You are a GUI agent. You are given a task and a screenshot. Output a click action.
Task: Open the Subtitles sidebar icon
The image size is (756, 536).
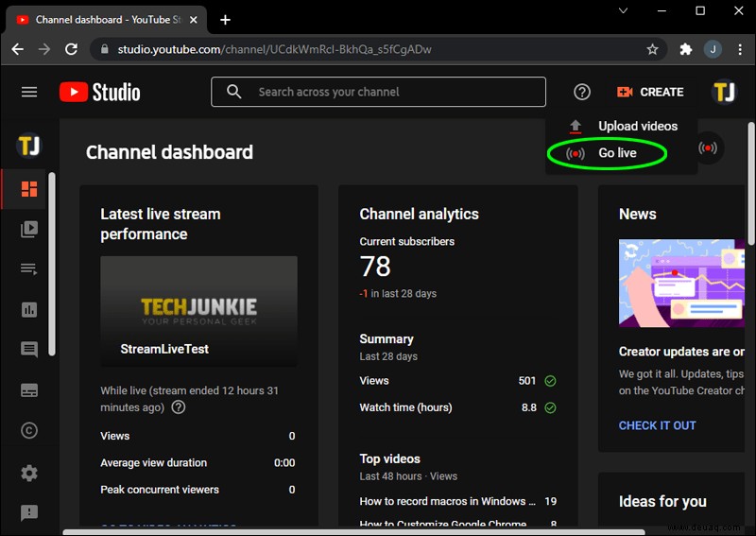click(x=29, y=389)
